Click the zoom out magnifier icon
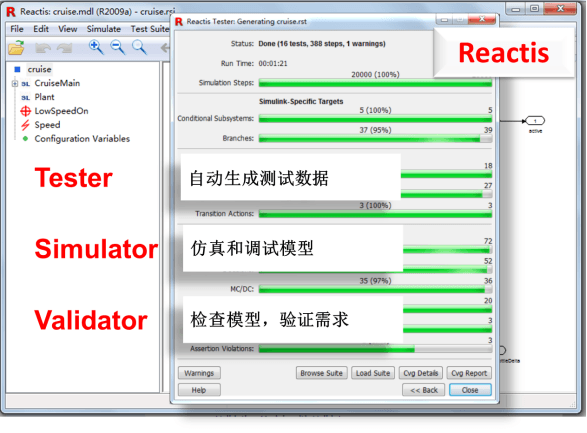587x433 pixels. [x=118, y=47]
